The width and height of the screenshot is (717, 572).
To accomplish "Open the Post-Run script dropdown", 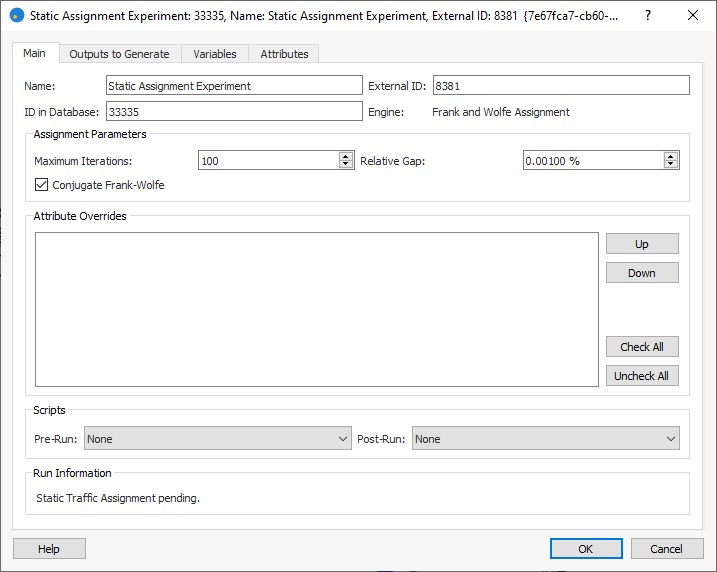I will 545,439.
